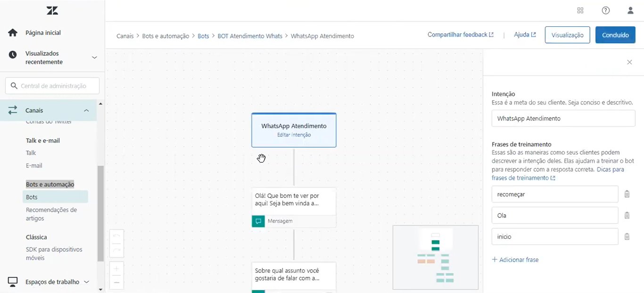This screenshot has height=293, width=644.
Task: Select the Espaços de trabalho icon
Action: tap(13, 281)
